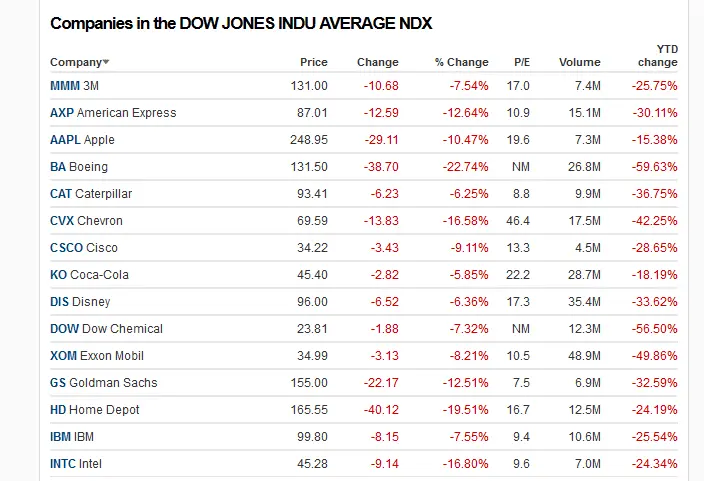704x481 pixels.
Task: Click the DIS Disney ticker
Action: [59, 302]
